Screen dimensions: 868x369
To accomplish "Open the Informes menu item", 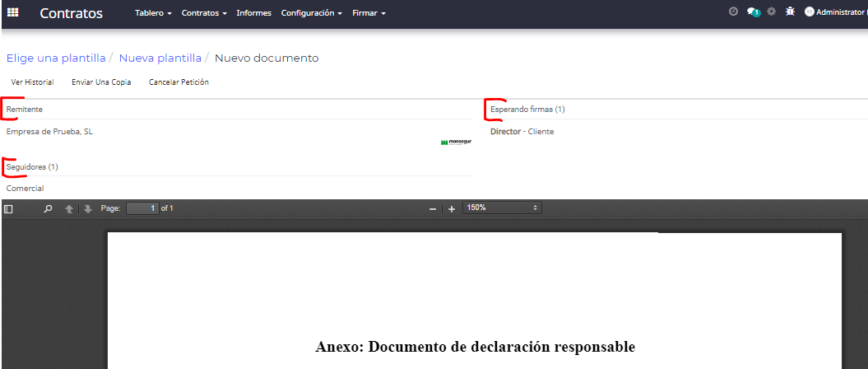I will [x=254, y=12].
